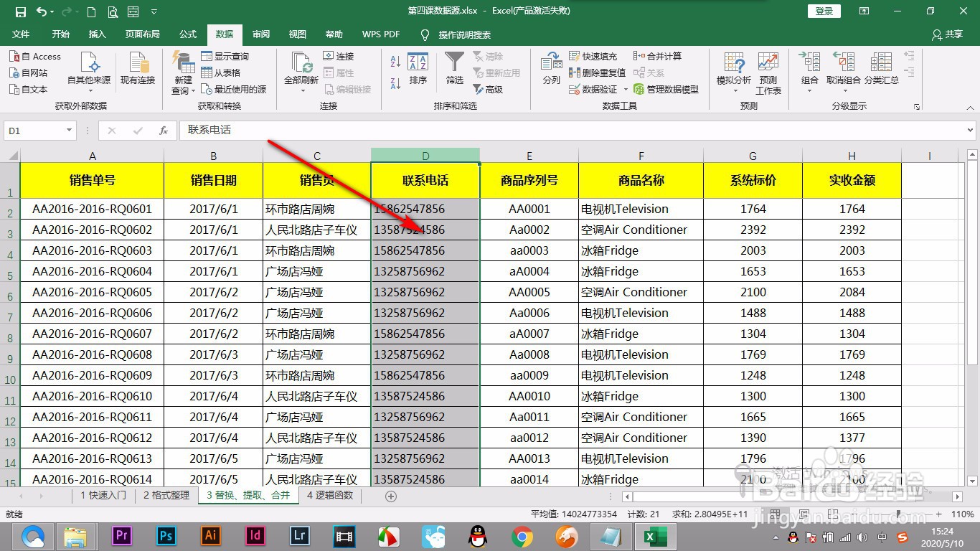This screenshot has width=980, height=551.
Task: Manage the data model (管理数据模型)
Action: point(666,89)
